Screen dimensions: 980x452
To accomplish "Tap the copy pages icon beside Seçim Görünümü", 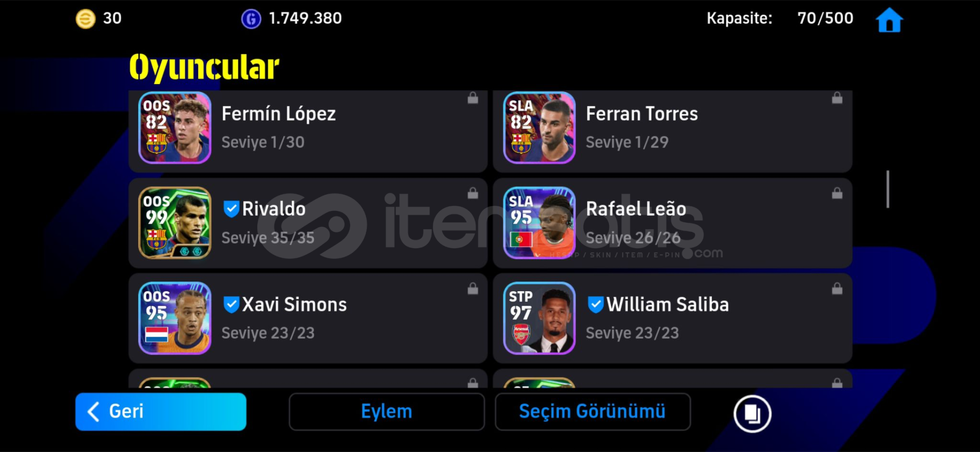I will 752,413.
